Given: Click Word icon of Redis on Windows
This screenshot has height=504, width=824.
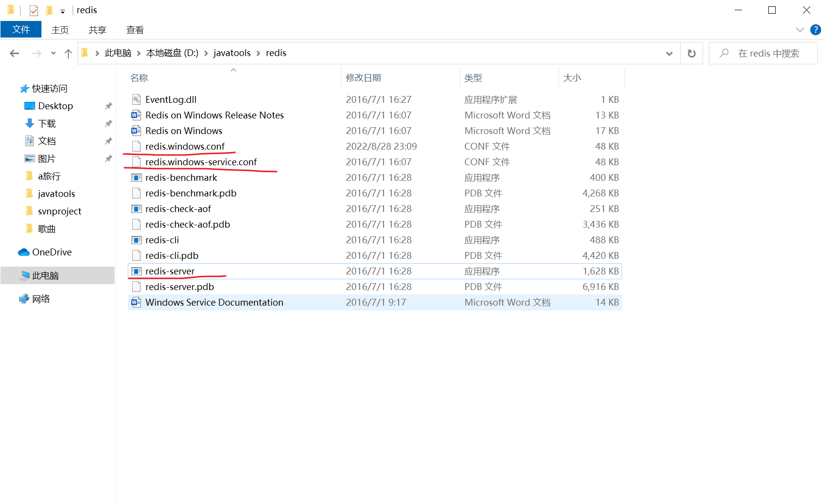Looking at the screenshot, I should point(136,131).
